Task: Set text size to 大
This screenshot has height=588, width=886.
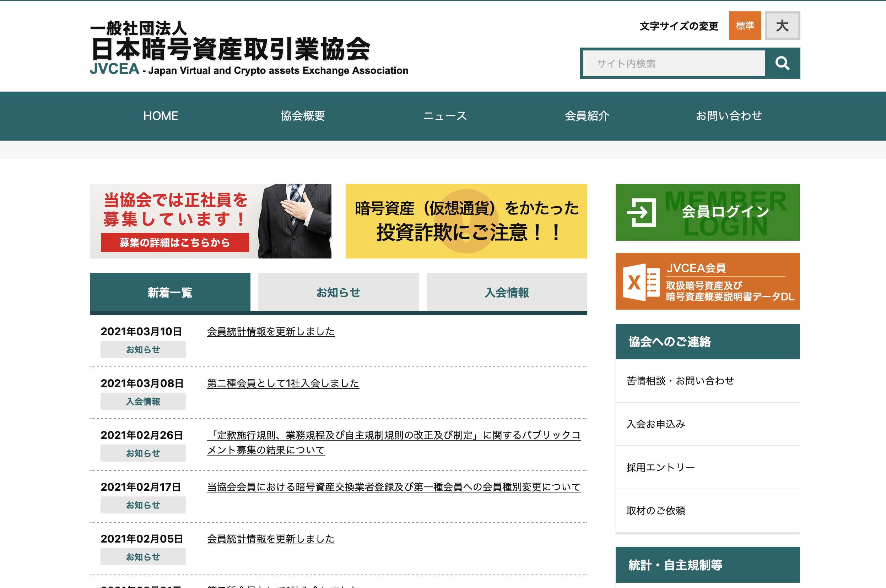Action: coord(783,26)
